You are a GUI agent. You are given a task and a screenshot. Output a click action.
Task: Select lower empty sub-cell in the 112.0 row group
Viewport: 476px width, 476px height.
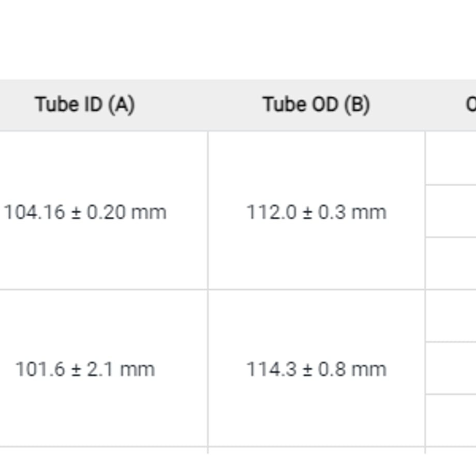(451, 263)
